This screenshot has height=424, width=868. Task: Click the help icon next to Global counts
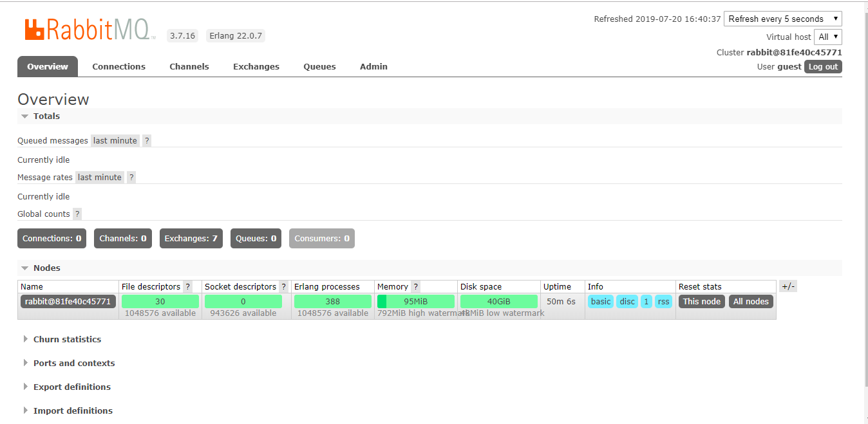[x=77, y=214]
